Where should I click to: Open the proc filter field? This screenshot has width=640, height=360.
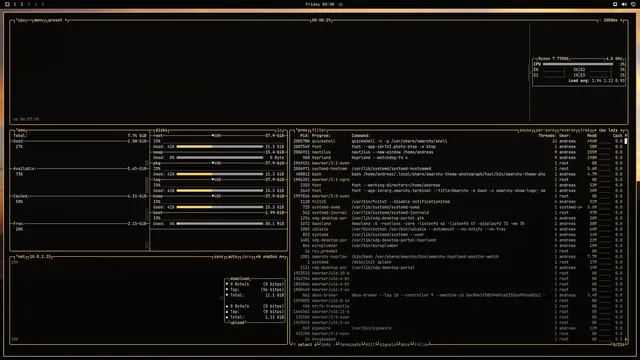point(319,130)
